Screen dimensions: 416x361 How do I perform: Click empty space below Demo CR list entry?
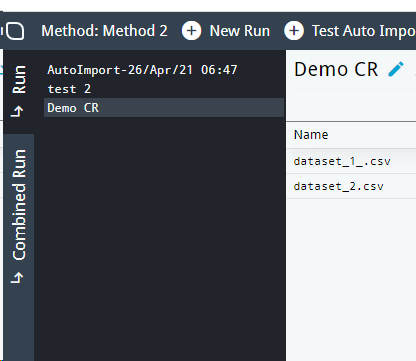point(160,233)
